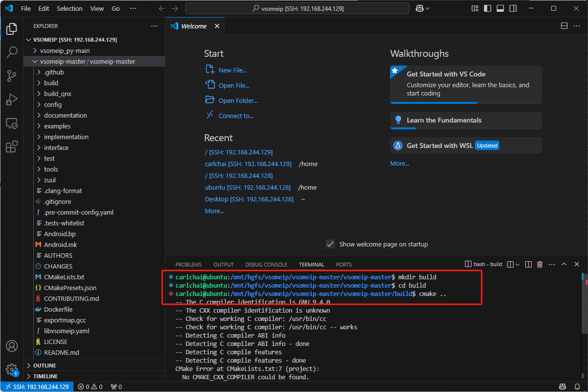This screenshot has width=588, height=392.
Task: Open the Accounts menu icon
Action: click(12, 346)
